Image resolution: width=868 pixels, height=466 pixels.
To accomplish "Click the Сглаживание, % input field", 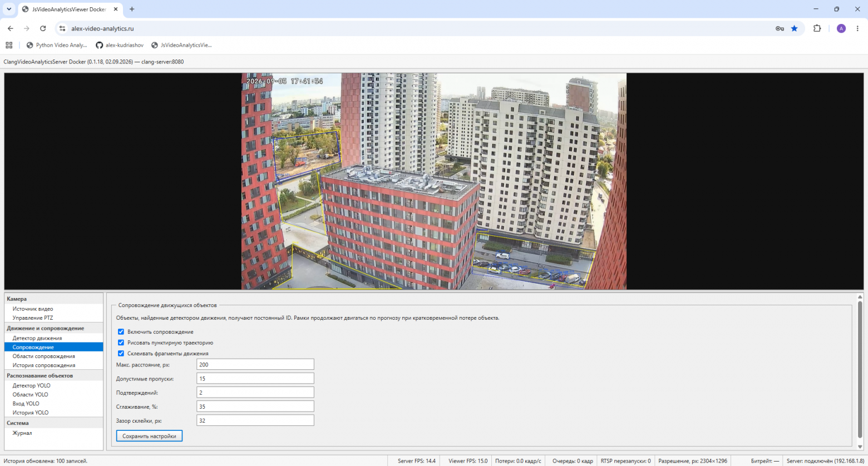I will click(255, 406).
